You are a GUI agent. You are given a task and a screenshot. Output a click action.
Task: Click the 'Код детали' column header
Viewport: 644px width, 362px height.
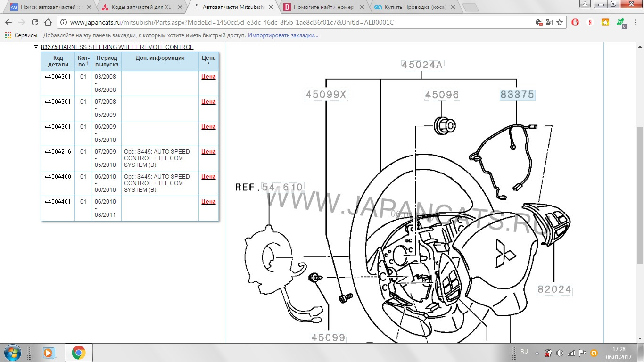click(58, 61)
